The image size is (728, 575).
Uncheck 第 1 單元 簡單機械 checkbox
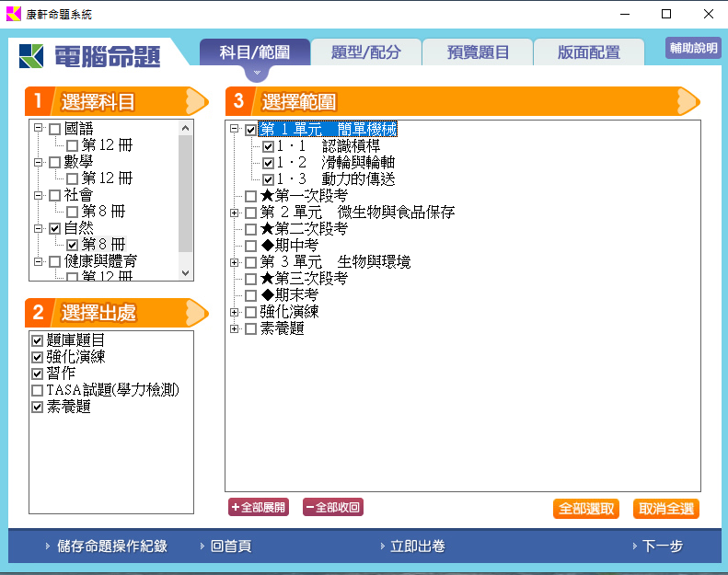[x=250, y=130]
